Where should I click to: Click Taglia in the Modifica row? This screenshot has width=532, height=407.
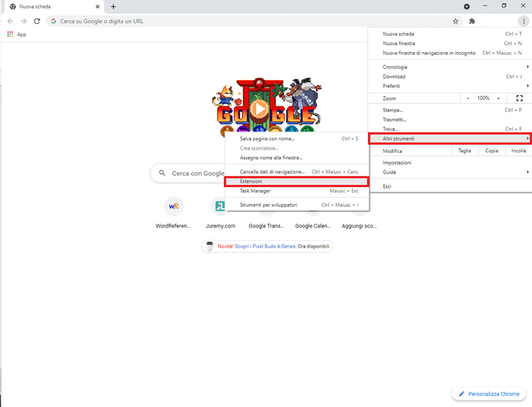click(464, 151)
